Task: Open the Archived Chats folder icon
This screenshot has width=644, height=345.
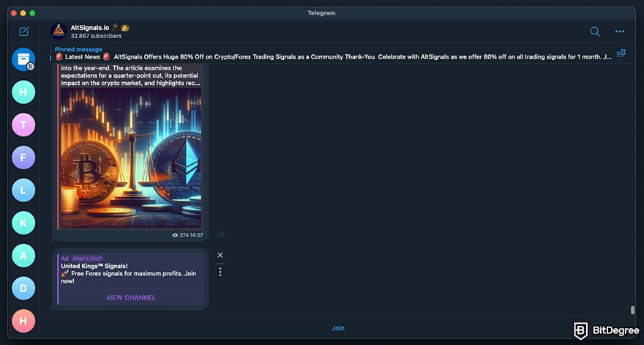Action: [23, 59]
